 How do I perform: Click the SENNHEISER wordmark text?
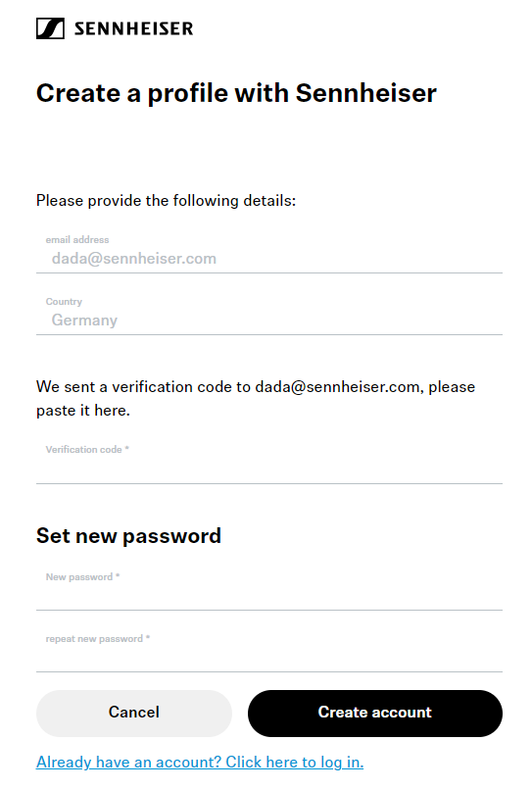coord(133,28)
